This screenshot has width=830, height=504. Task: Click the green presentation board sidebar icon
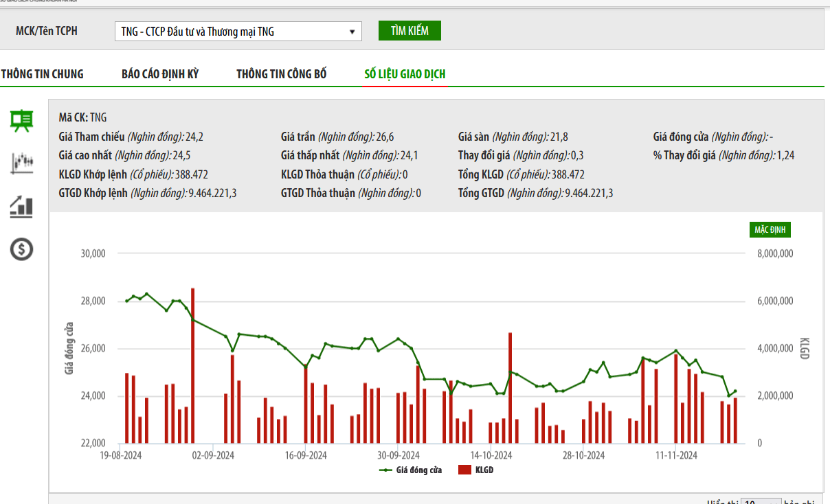coord(21,120)
